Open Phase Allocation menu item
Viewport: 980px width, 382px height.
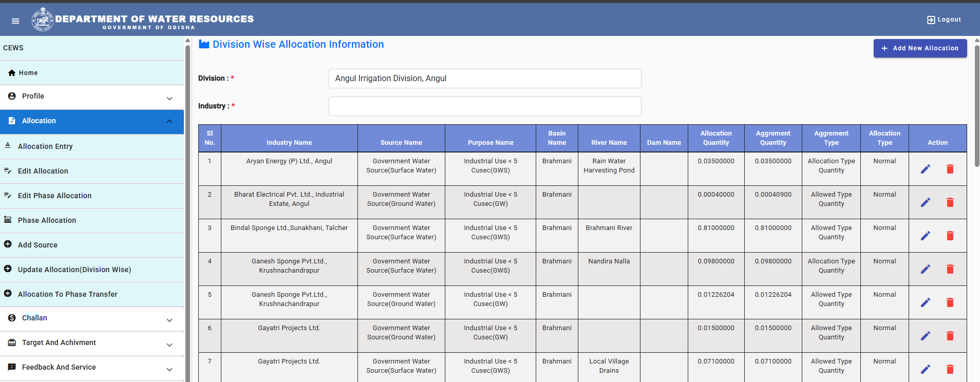tap(92, 220)
